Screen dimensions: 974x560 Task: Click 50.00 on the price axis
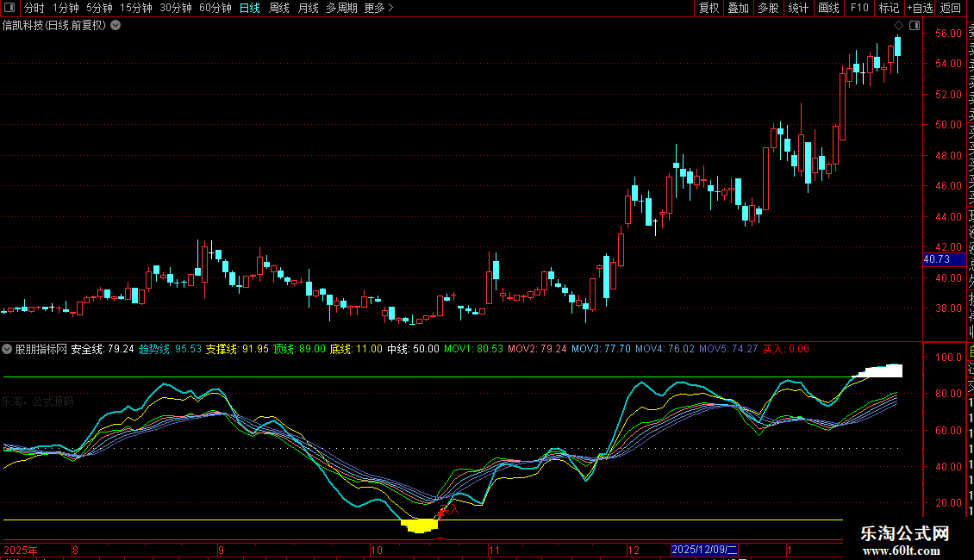coord(948,125)
